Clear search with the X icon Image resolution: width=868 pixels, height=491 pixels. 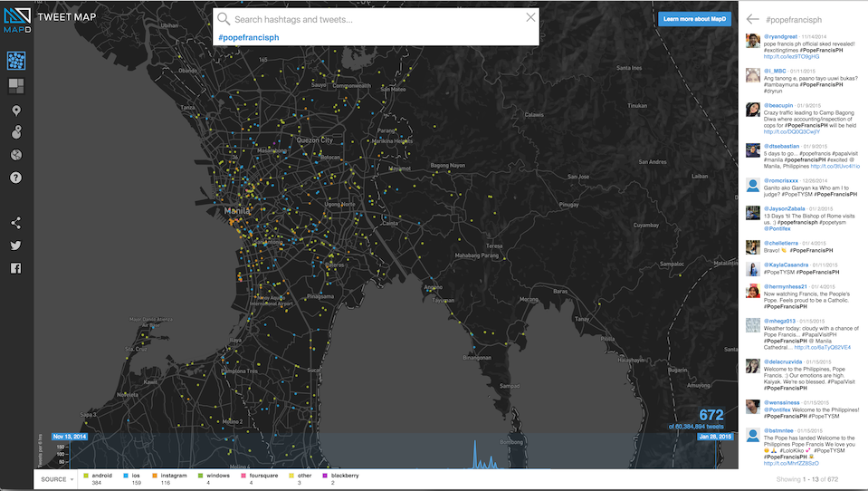[530, 18]
